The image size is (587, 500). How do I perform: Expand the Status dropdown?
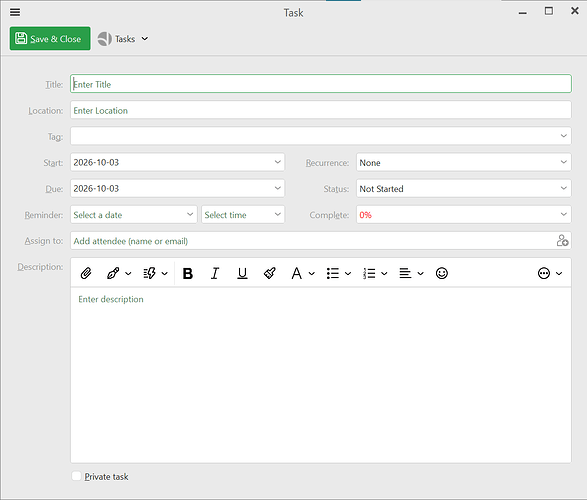click(563, 188)
